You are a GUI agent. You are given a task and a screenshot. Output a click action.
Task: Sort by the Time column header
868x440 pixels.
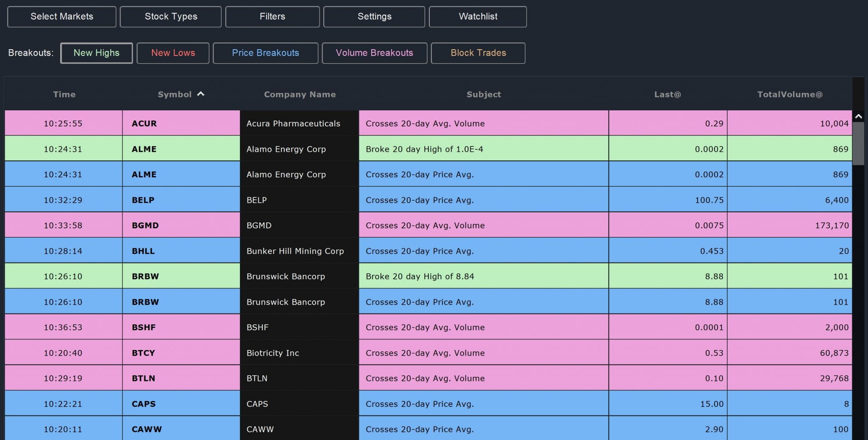click(x=64, y=94)
